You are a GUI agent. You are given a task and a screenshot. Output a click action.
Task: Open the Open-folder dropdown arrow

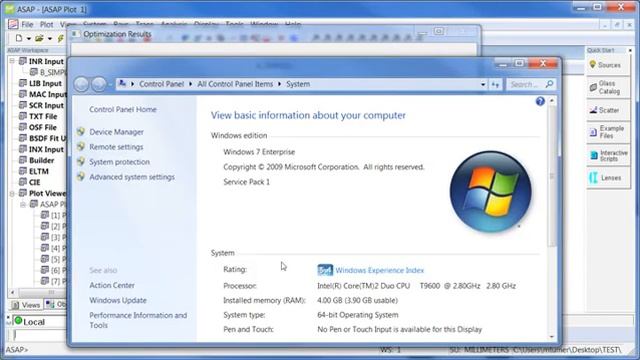click(x=50, y=39)
